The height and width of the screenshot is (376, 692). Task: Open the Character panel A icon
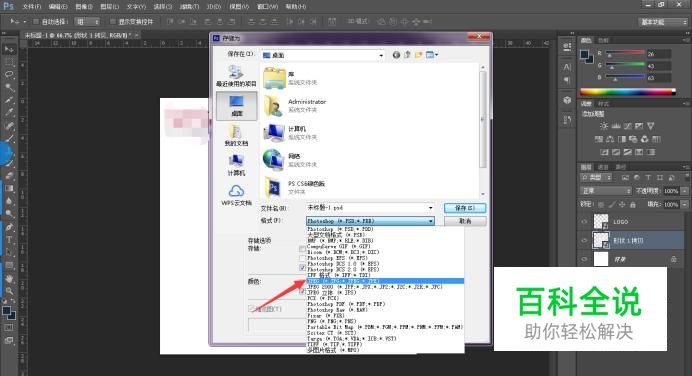(568, 67)
